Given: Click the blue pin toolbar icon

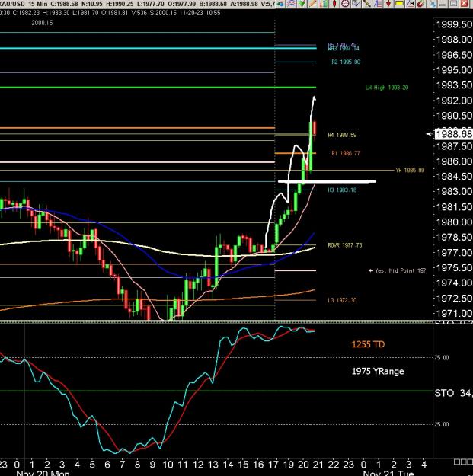Looking at the screenshot, I should (433, 4).
